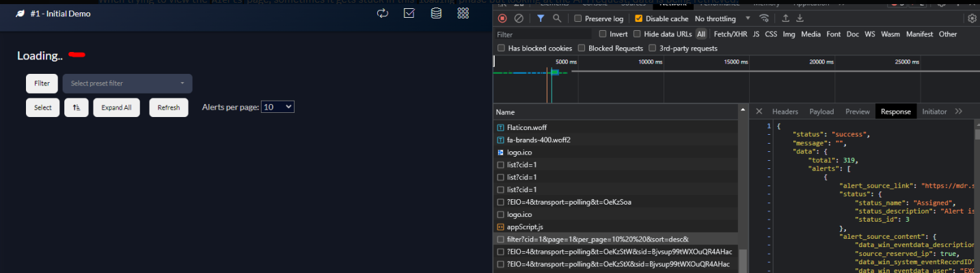The width and height of the screenshot is (980, 273).
Task: Toggle the network filter funnel icon
Action: point(541,18)
